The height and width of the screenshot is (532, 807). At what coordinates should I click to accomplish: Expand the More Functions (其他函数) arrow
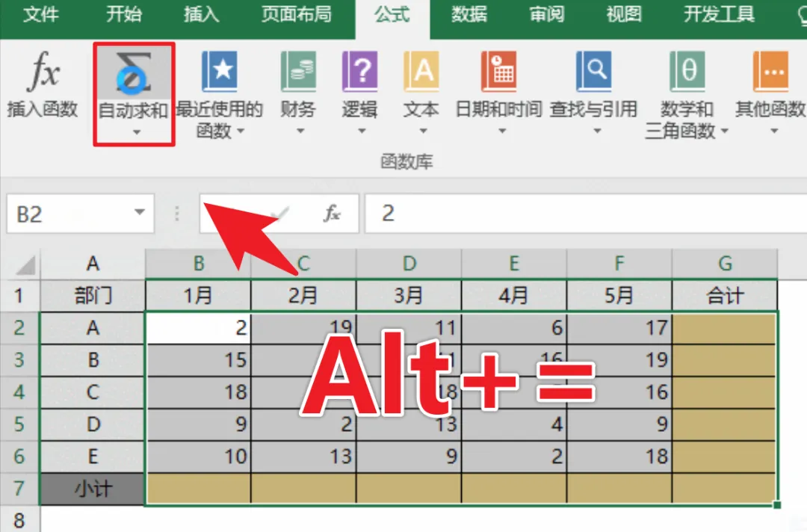tap(773, 132)
